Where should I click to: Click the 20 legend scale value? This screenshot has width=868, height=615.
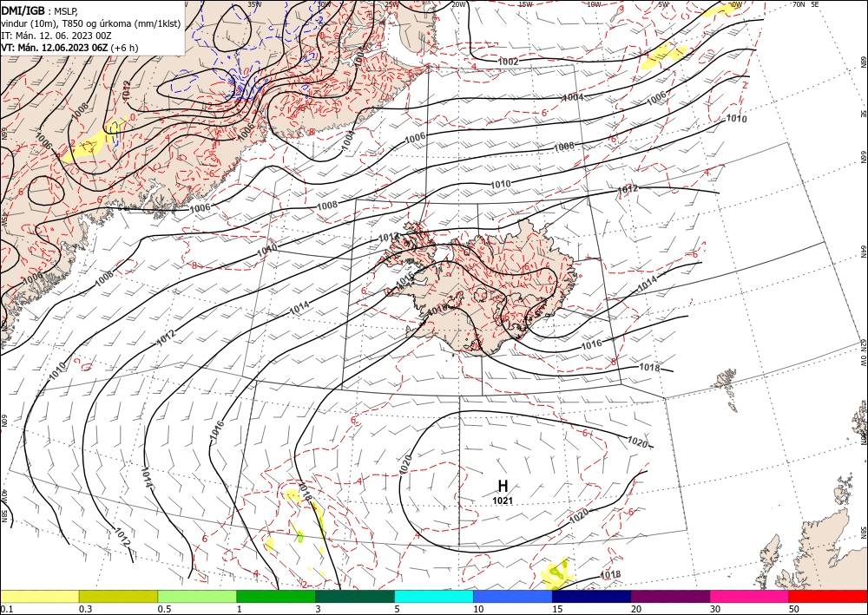point(636,609)
